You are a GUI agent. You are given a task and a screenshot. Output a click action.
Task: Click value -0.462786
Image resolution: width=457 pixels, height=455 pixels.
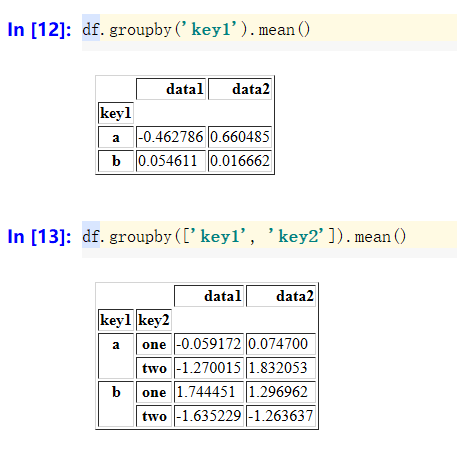coord(171,137)
